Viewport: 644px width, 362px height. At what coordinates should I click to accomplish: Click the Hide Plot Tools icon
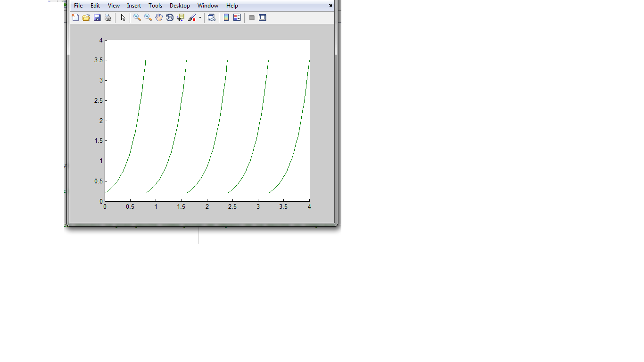click(x=252, y=18)
